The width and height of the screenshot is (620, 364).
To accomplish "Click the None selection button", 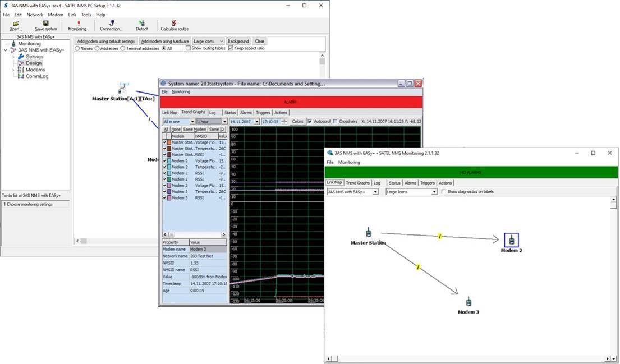I will click(176, 129).
